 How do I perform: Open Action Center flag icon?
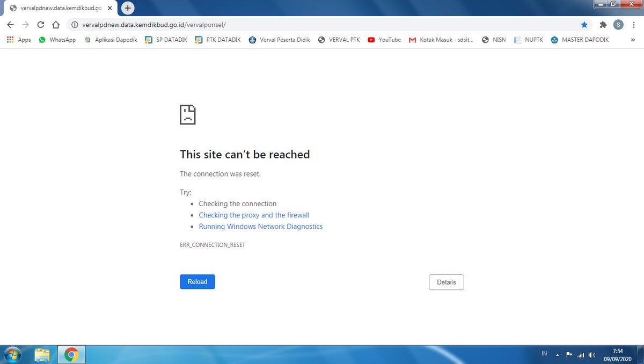pyautogui.click(x=569, y=355)
